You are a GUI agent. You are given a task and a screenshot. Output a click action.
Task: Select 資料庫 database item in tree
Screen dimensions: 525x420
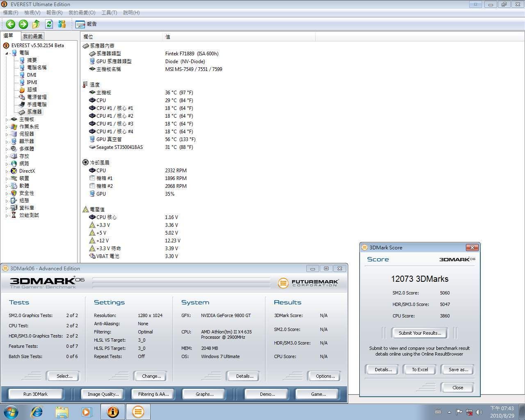(x=27, y=208)
